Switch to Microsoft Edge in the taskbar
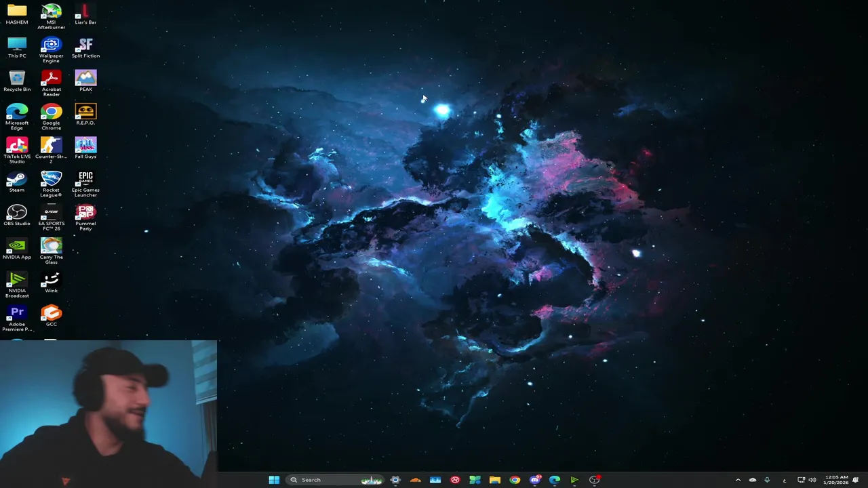Screen dimensions: 868x488 pyautogui.click(x=555, y=480)
